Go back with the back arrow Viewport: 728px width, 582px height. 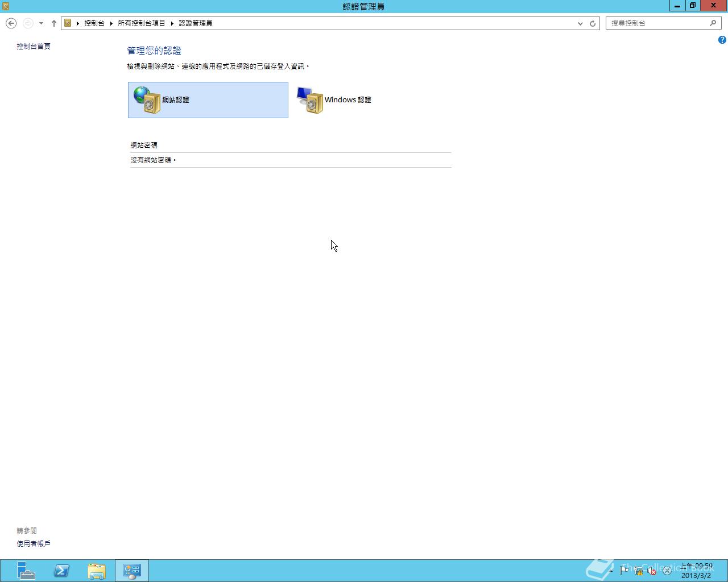click(x=11, y=23)
